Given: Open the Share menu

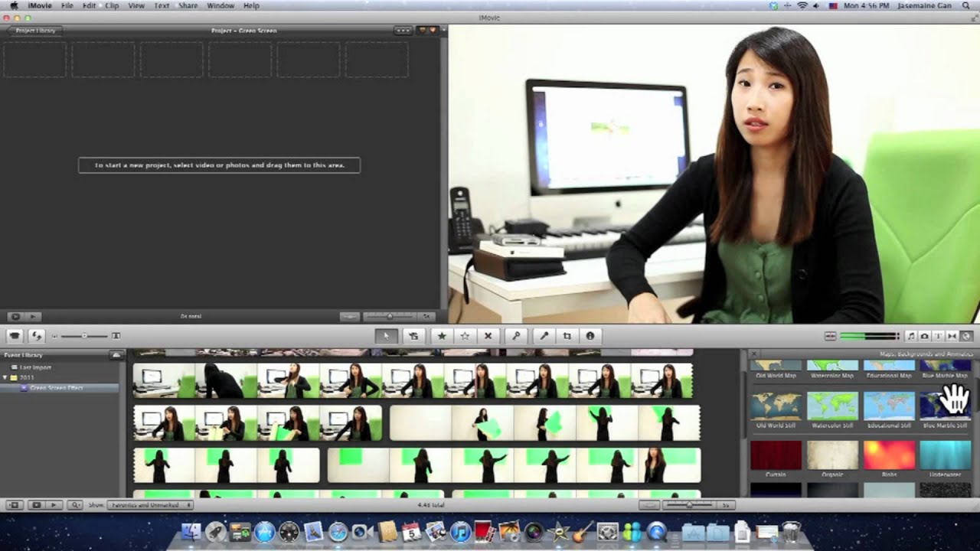Looking at the screenshot, I should point(188,5).
